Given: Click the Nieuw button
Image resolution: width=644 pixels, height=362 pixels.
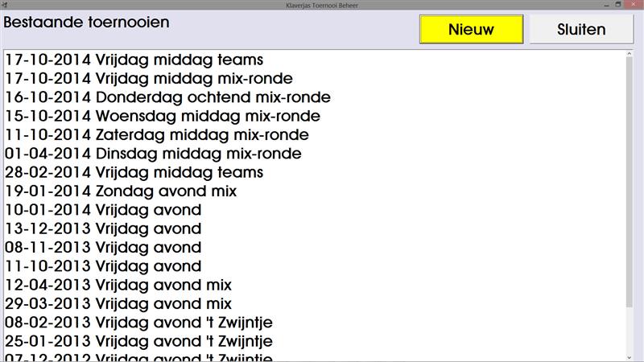Looking at the screenshot, I should [x=471, y=31].
